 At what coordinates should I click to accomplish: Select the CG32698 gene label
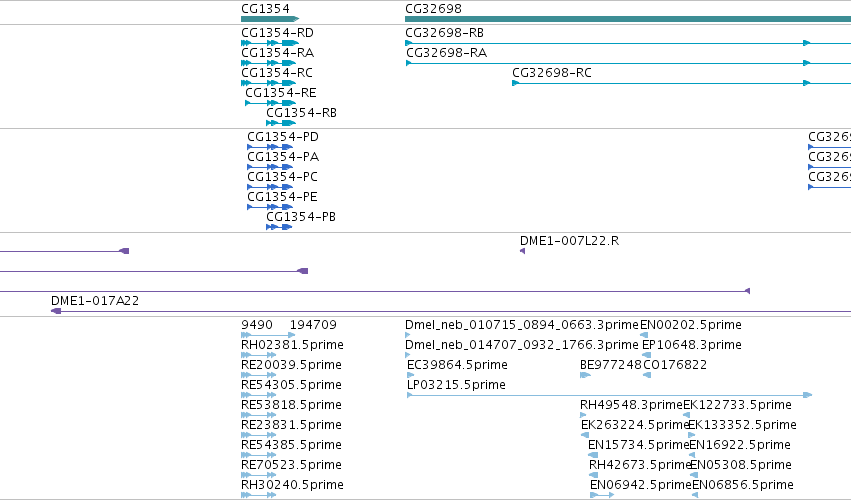tap(433, 9)
